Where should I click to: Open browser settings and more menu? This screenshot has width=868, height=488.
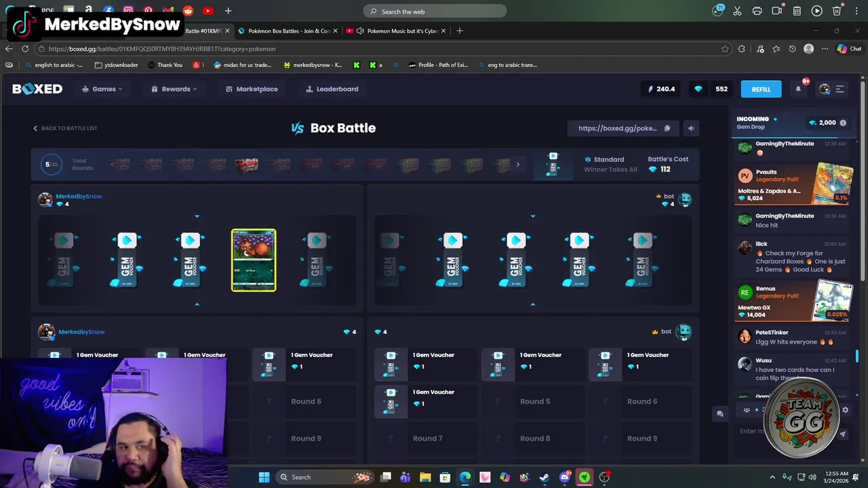click(x=825, y=49)
